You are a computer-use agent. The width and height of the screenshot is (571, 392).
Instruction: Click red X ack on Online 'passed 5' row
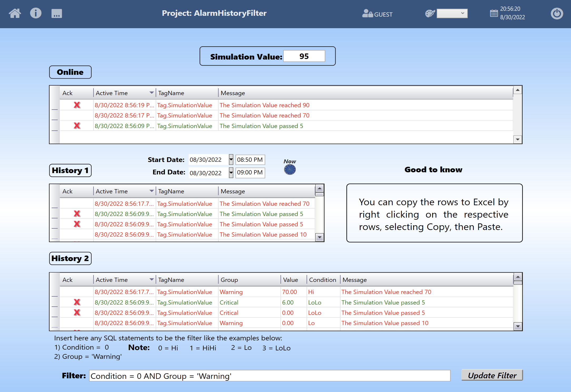pos(77,126)
